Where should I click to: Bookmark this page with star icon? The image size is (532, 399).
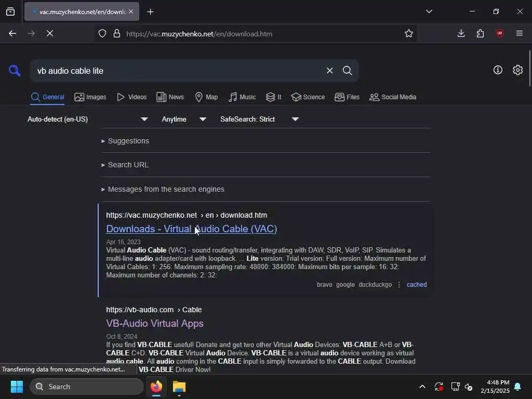point(409,34)
